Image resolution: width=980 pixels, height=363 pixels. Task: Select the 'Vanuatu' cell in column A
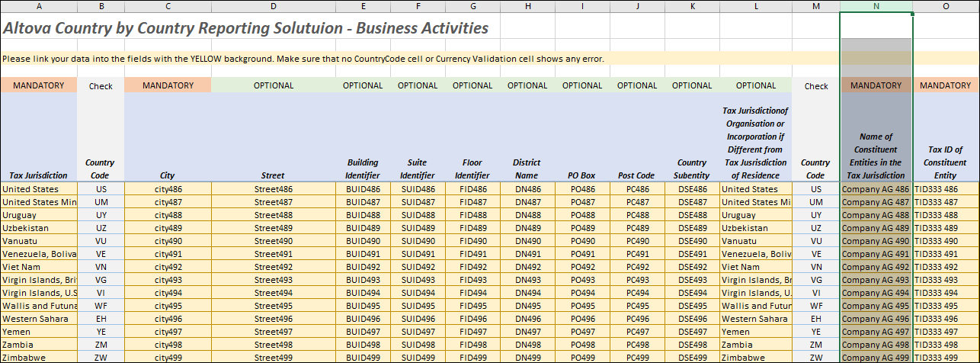pos(38,241)
